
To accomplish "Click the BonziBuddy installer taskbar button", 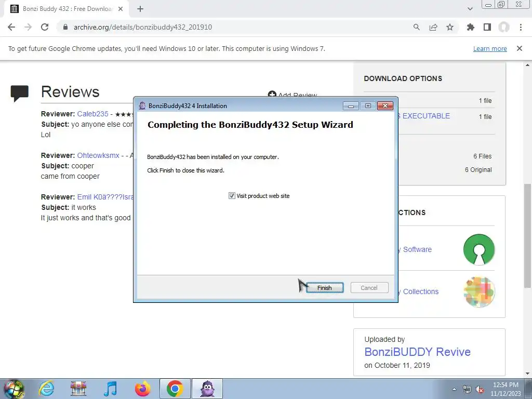I will click(207, 389).
